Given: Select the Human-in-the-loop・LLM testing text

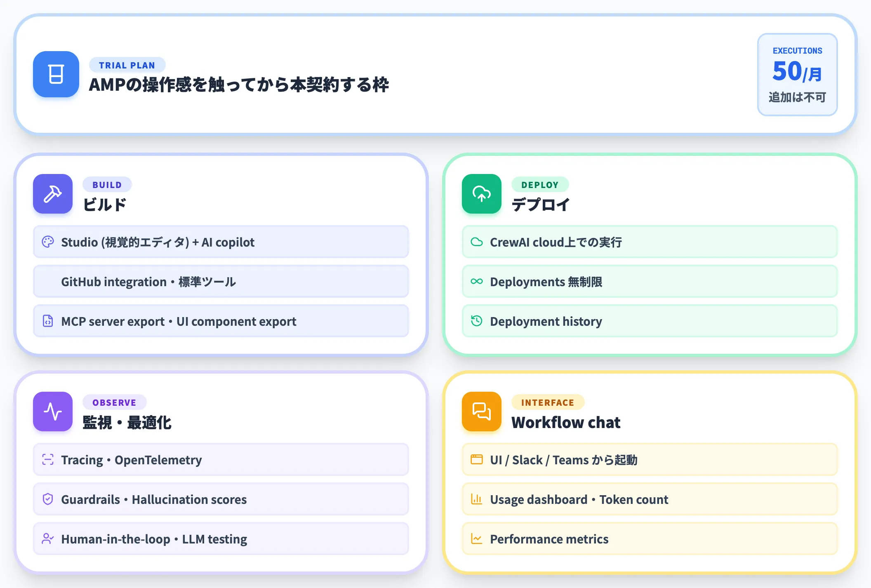Looking at the screenshot, I should click(154, 539).
